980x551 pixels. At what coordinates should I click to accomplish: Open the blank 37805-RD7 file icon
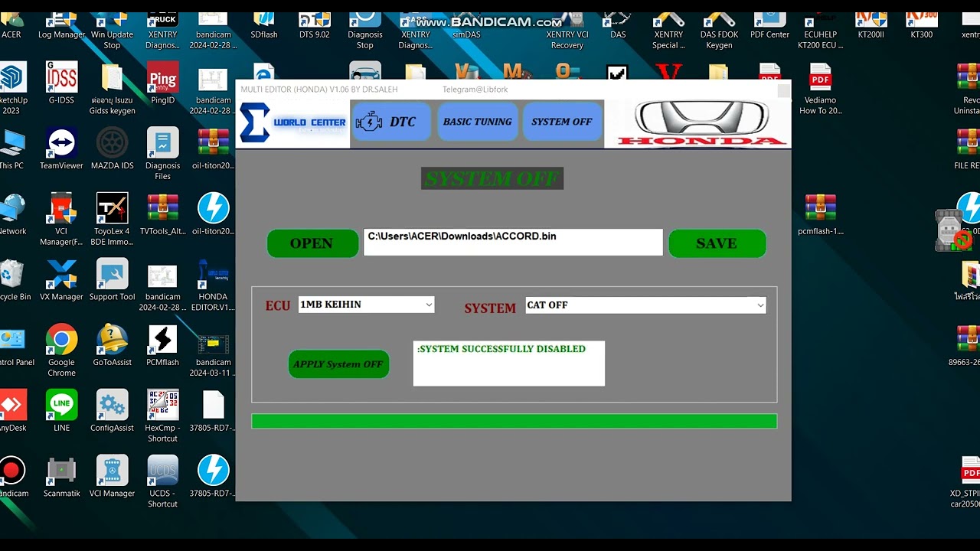[213, 411]
